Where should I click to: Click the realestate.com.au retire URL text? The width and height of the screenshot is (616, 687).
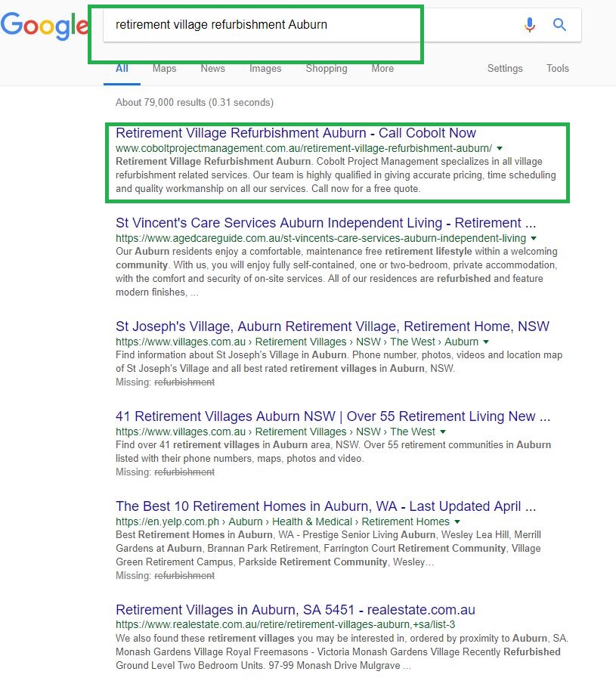[285, 624]
